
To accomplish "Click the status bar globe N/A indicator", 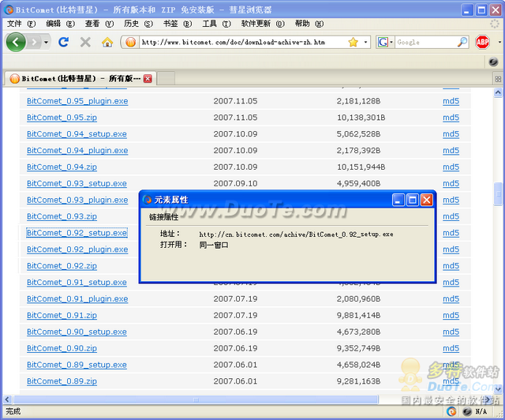I will [x=475, y=411].
